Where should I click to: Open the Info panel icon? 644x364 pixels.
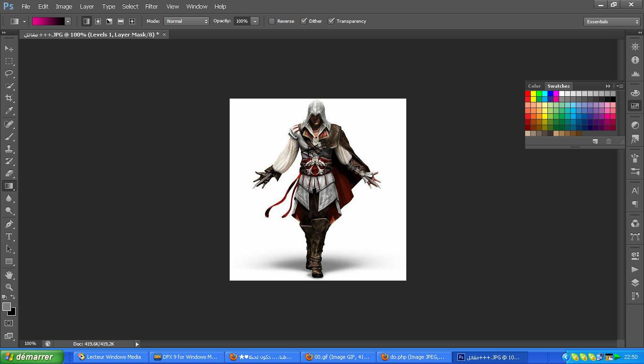point(635,60)
